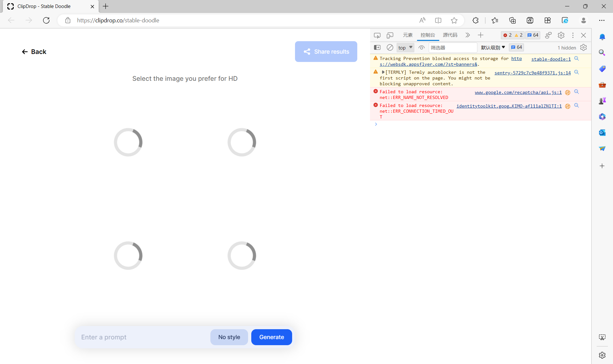Image resolution: width=613 pixels, height=364 pixels.
Task: Close the ClipDrop Stable Doodle tab
Action: tap(92, 6)
